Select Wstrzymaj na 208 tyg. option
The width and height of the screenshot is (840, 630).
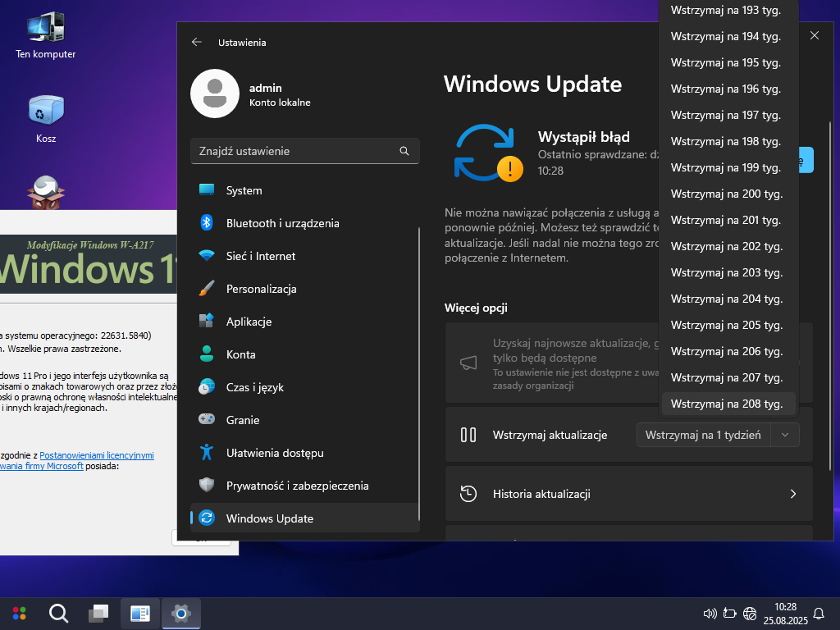[727, 404]
